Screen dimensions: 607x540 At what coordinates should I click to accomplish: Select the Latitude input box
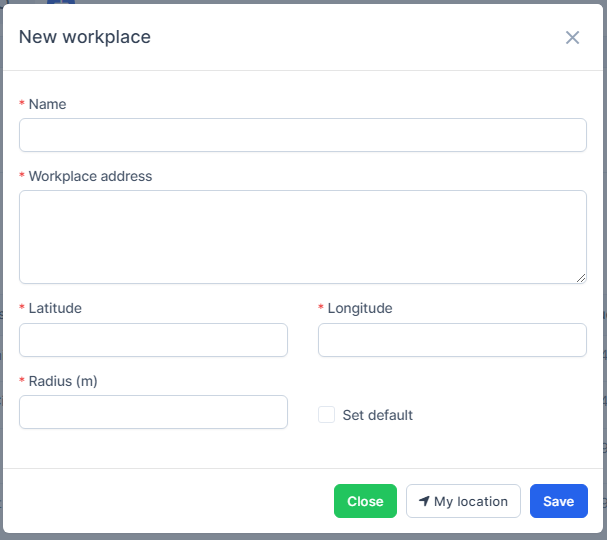153,340
